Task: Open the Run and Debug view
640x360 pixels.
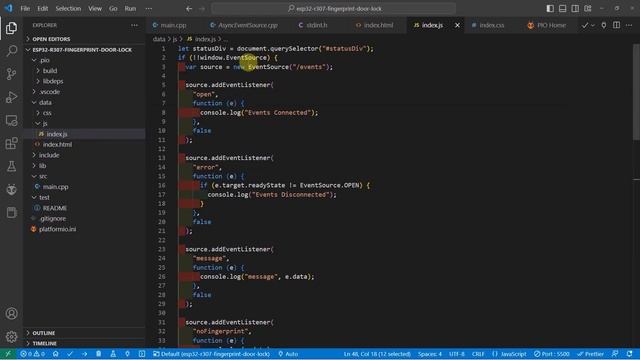Action: click(11, 97)
